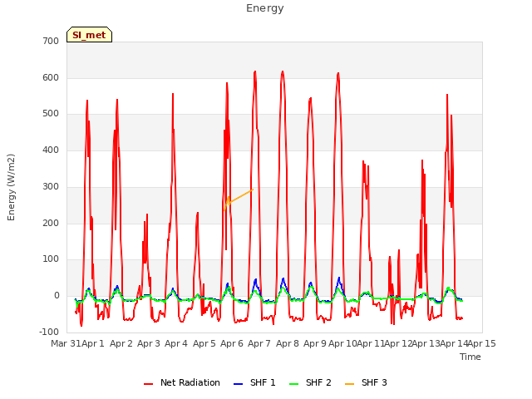Click the Apr 2 x-axis date label
The height and width of the screenshot is (399, 532).
point(121,343)
